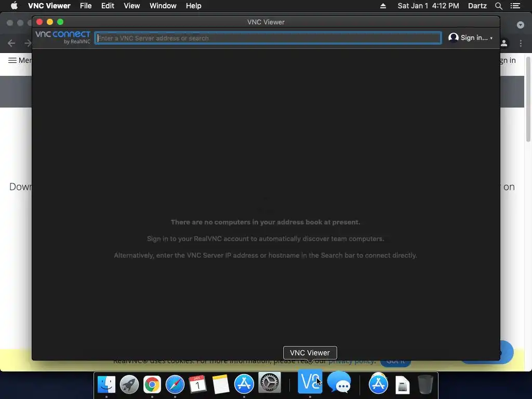Open Chrome's tab search dropdown arrow
Screen dimensions: 532x399
pos(521,25)
